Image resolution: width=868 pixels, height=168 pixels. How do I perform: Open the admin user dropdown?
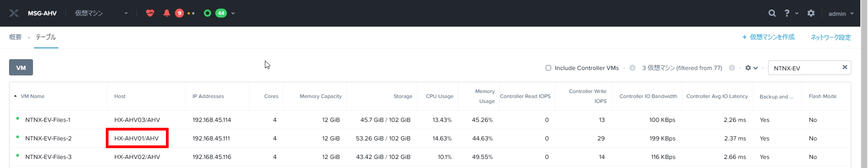[x=841, y=14]
